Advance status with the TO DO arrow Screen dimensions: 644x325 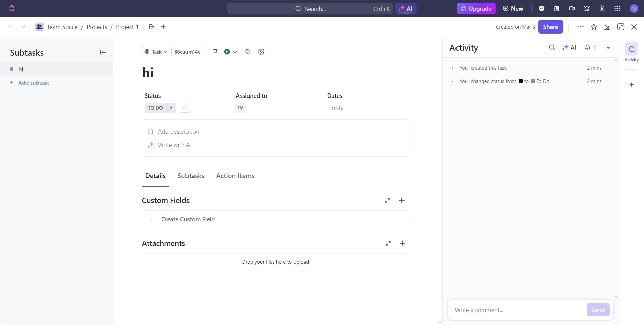pyautogui.click(x=171, y=108)
